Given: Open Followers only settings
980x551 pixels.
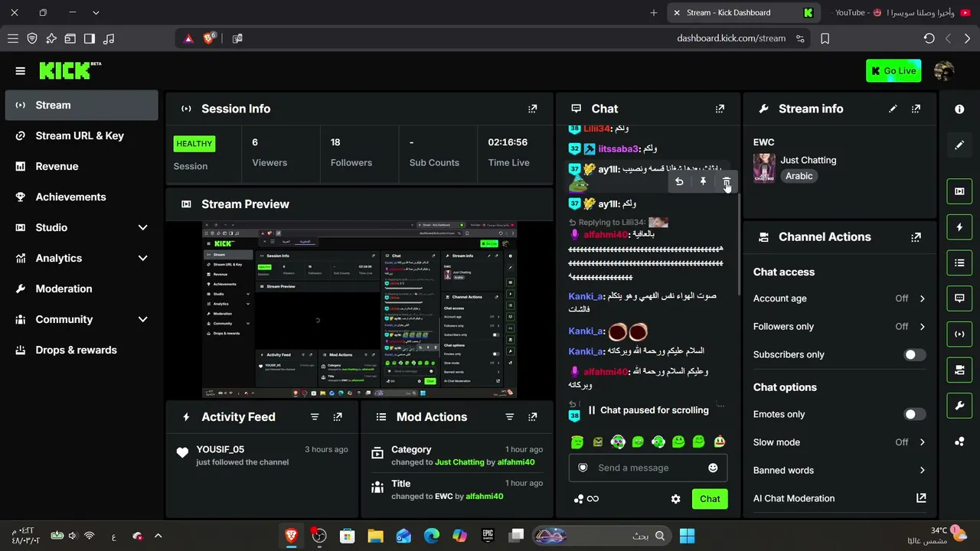Looking at the screenshot, I should click(x=840, y=327).
